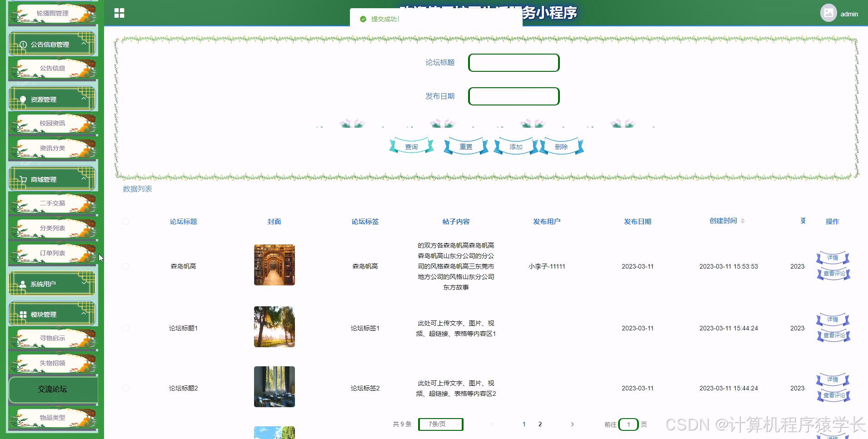This screenshot has width=868, height=439.
Task: Go to page 1
Action: 524,424
